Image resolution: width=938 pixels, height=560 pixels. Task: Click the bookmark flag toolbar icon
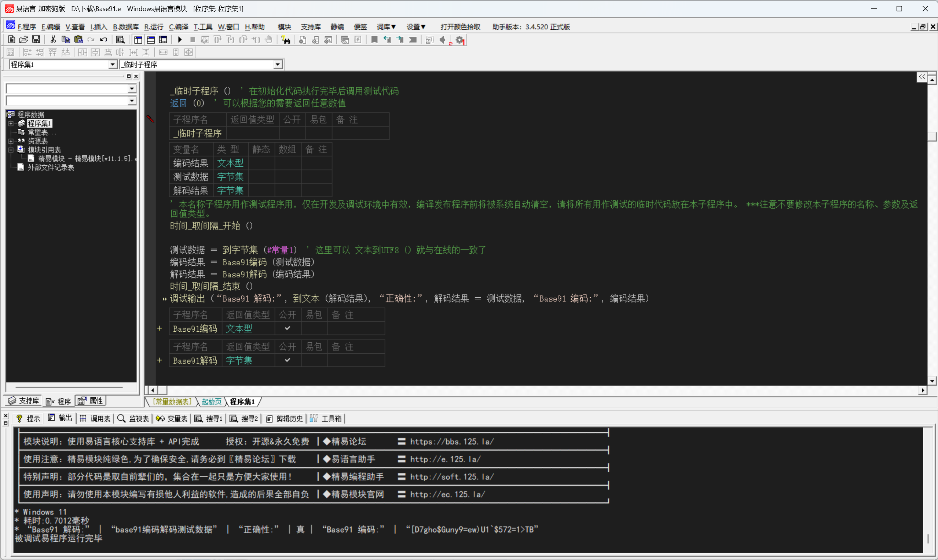(x=374, y=40)
